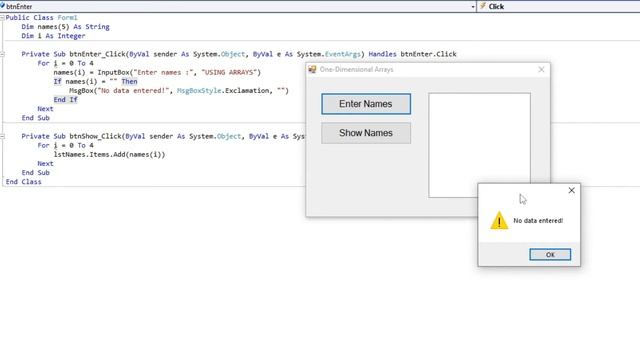Collapse the Public Class Form1 region
The height and width of the screenshot is (360, 640).
pyautogui.click(x=2, y=18)
